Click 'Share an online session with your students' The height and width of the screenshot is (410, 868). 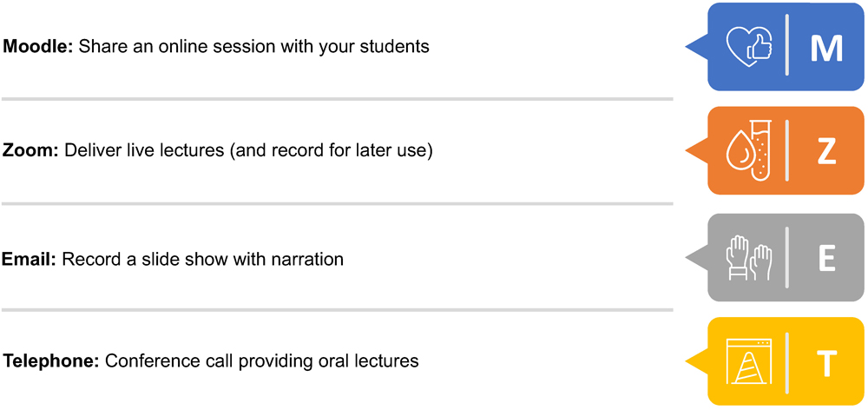(x=254, y=46)
